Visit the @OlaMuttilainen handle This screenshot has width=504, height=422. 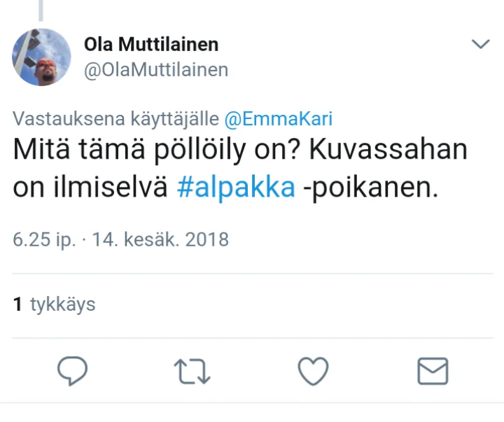coord(155,69)
